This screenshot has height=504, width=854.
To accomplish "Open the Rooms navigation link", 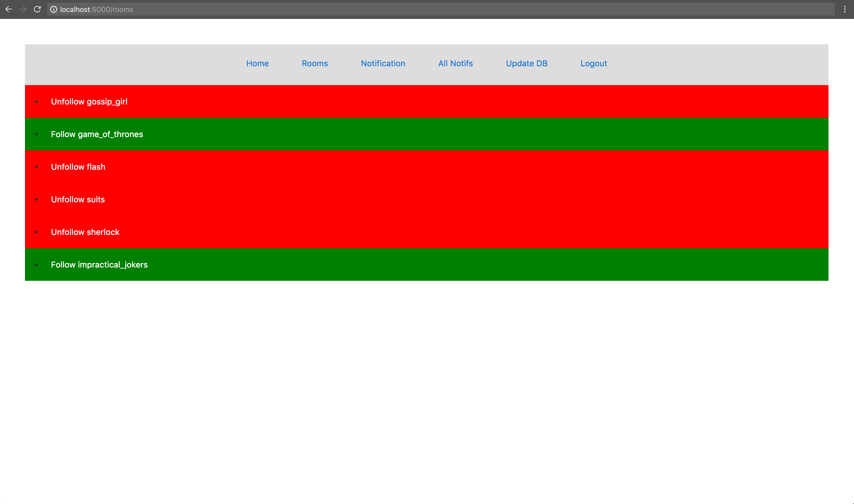I will (x=315, y=63).
